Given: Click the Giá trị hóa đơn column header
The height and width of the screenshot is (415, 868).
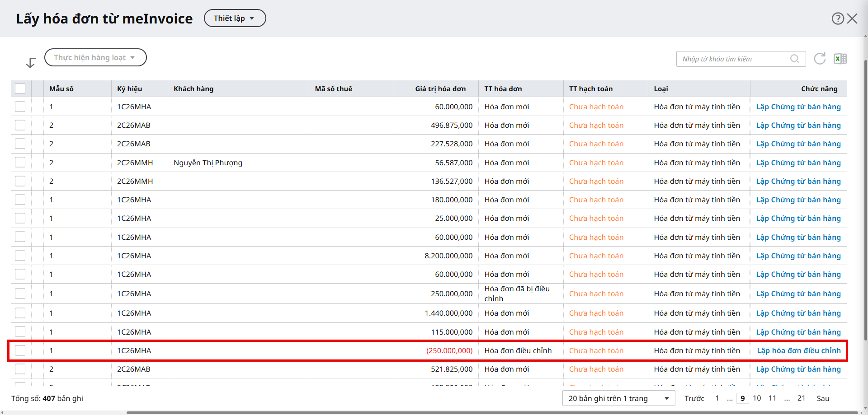Looking at the screenshot, I should point(436,89).
